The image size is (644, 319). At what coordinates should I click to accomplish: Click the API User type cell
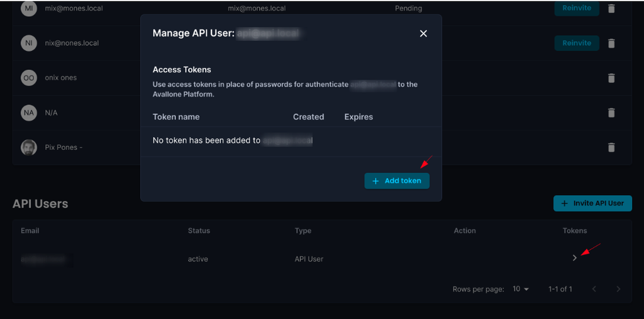309,259
